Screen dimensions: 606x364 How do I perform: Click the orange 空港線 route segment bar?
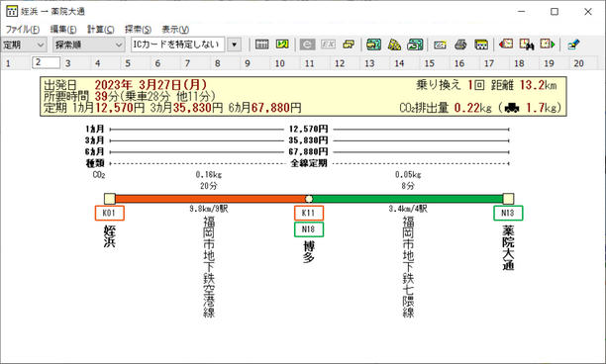pyautogui.click(x=210, y=199)
